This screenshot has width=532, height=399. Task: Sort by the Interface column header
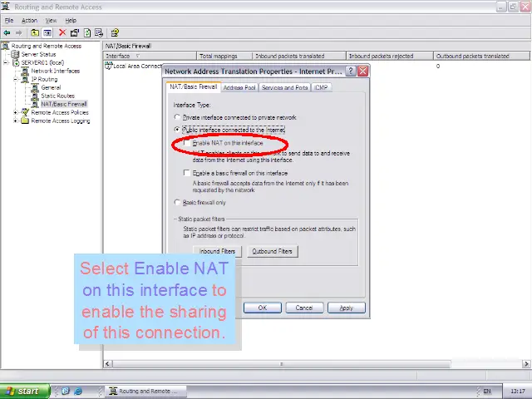(x=150, y=56)
